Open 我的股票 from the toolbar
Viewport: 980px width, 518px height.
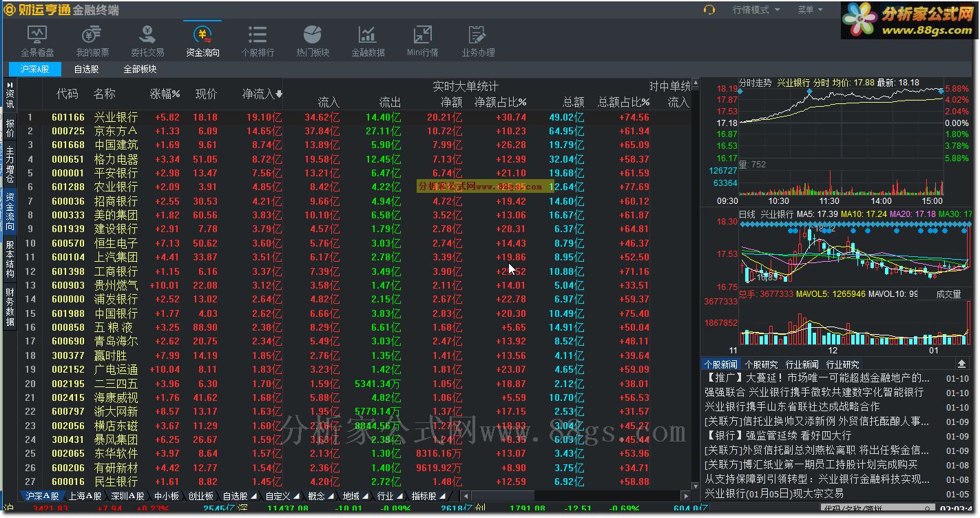[x=92, y=41]
